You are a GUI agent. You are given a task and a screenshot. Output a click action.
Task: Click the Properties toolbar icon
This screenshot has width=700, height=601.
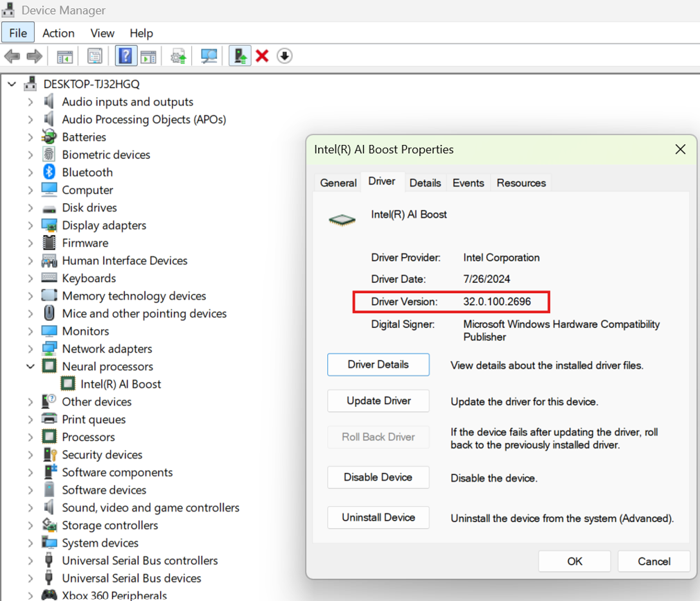point(95,56)
